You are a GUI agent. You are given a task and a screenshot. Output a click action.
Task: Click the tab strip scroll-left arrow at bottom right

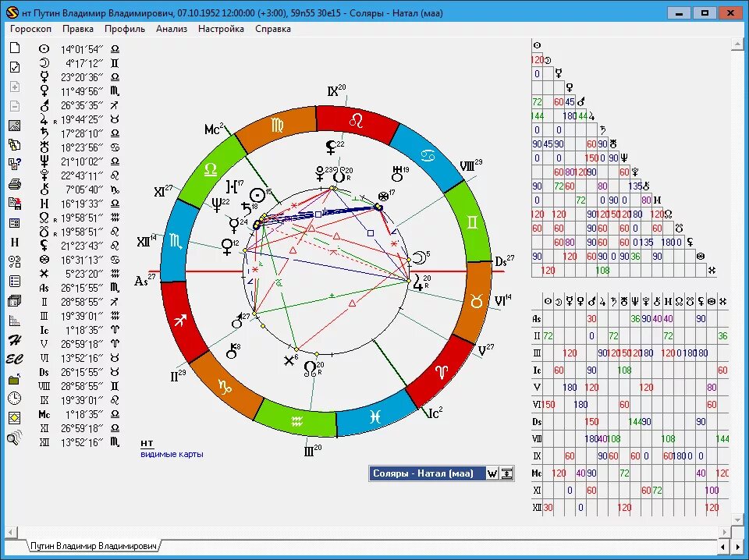pyautogui.click(x=724, y=546)
